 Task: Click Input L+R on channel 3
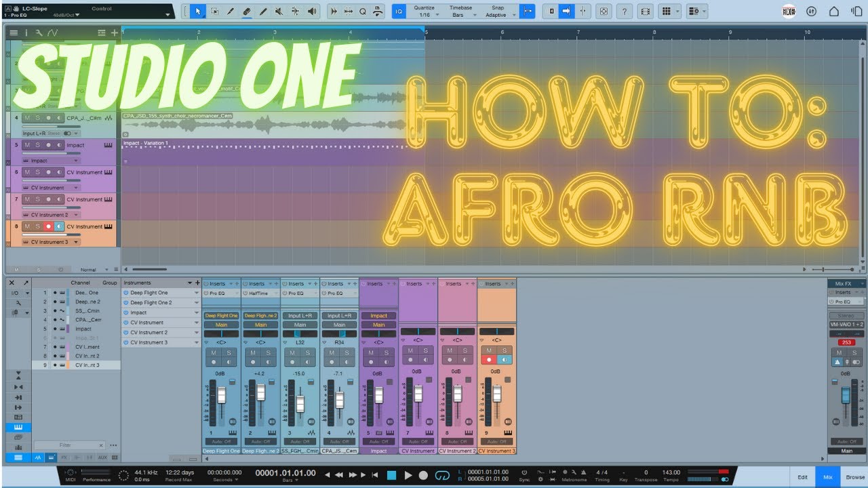(300, 316)
